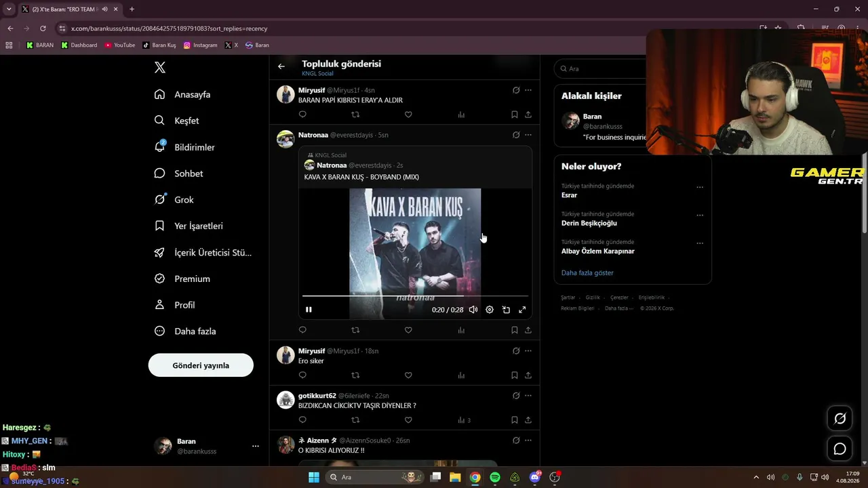This screenshot has height=488, width=868.
Task: Toggle video picture-in-picture icon
Action: pyautogui.click(x=506, y=310)
